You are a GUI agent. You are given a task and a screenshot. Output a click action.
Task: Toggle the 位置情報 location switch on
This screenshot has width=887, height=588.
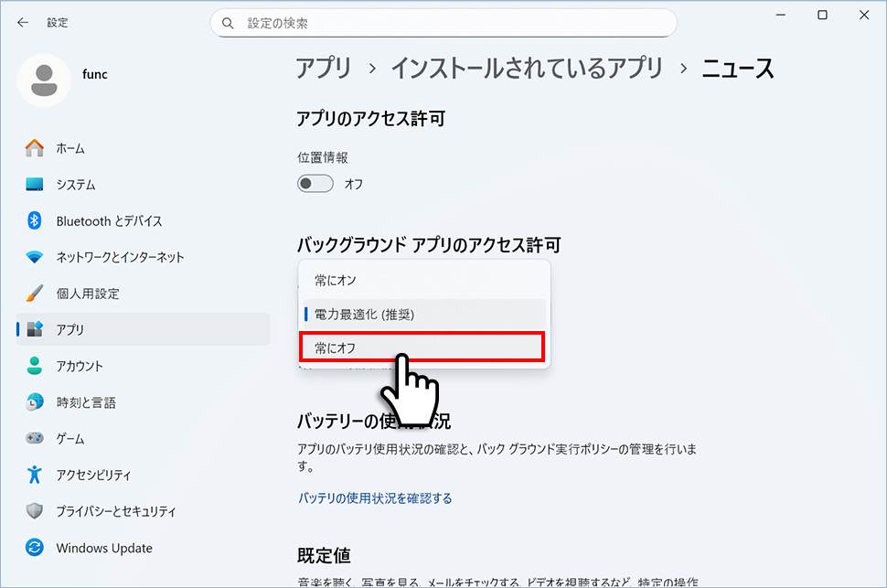click(315, 183)
